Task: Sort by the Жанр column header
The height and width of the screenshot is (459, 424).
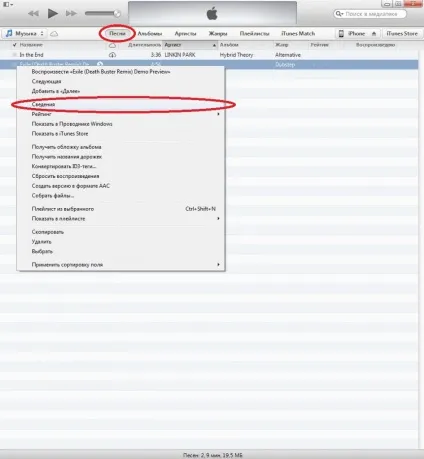Action: (282, 45)
